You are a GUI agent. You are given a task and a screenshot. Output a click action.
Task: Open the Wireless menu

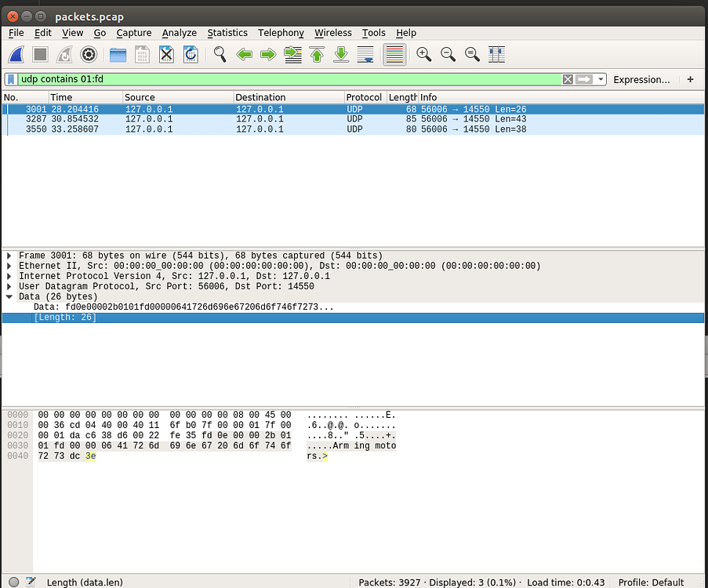333,33
